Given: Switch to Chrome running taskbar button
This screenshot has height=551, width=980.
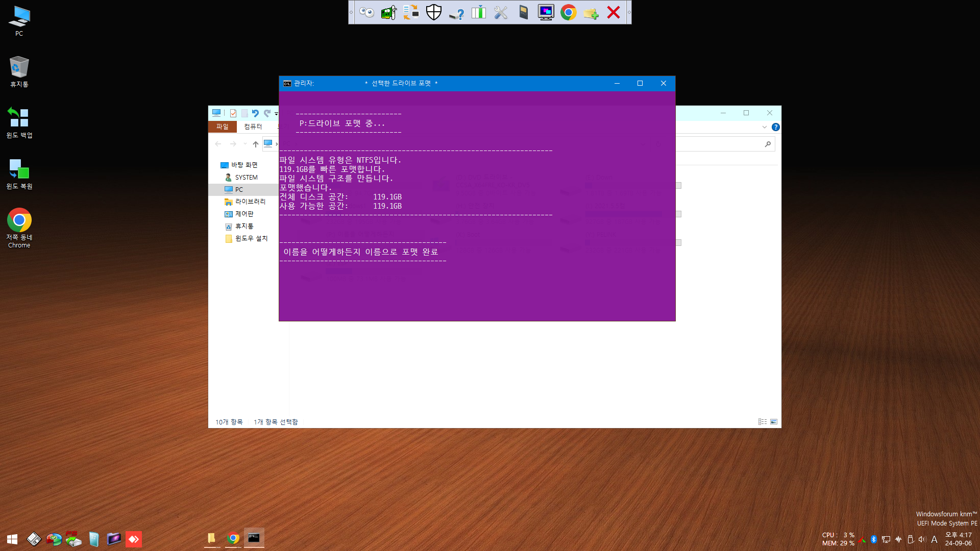Looking at the screenshot, I should point(233,538).
